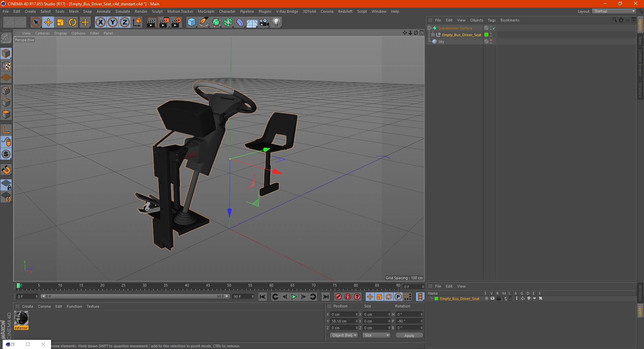
Task: Click timeline preview range slider
Action: point(135,296)
